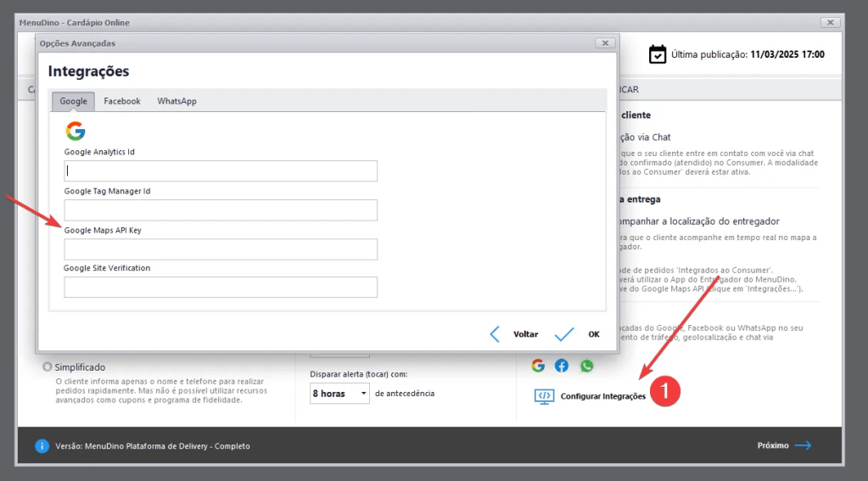Open the 8 horas alert dropdown
This screenshot has height=481, width=868.
(339, 394)
